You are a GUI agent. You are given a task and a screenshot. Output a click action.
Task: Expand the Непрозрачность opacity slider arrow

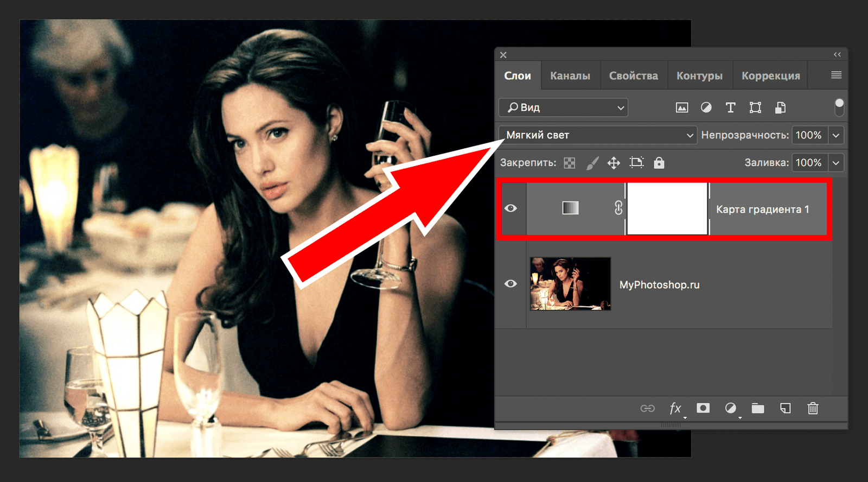coord(836,135)
